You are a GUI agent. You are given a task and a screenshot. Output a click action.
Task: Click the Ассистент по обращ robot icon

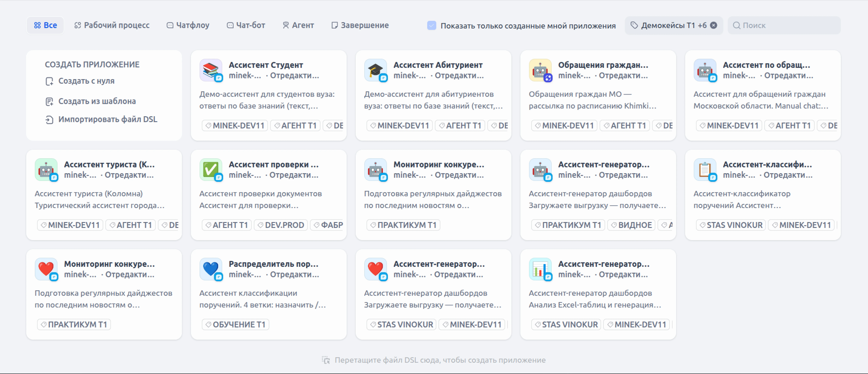click(705, 70)
